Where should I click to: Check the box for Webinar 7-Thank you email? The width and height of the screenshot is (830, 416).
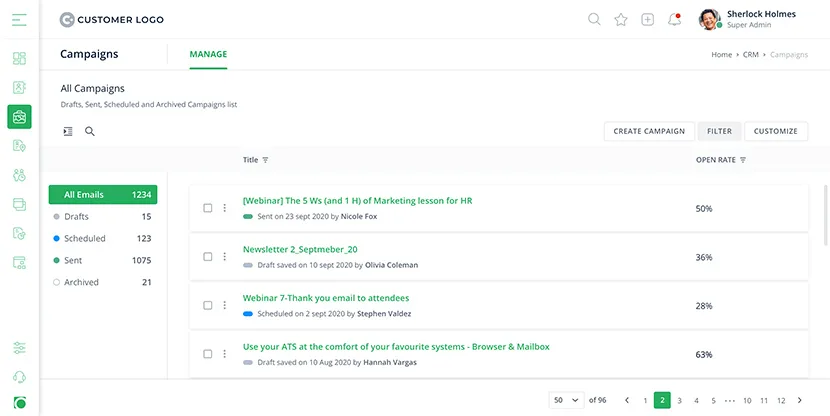[208, 305]
